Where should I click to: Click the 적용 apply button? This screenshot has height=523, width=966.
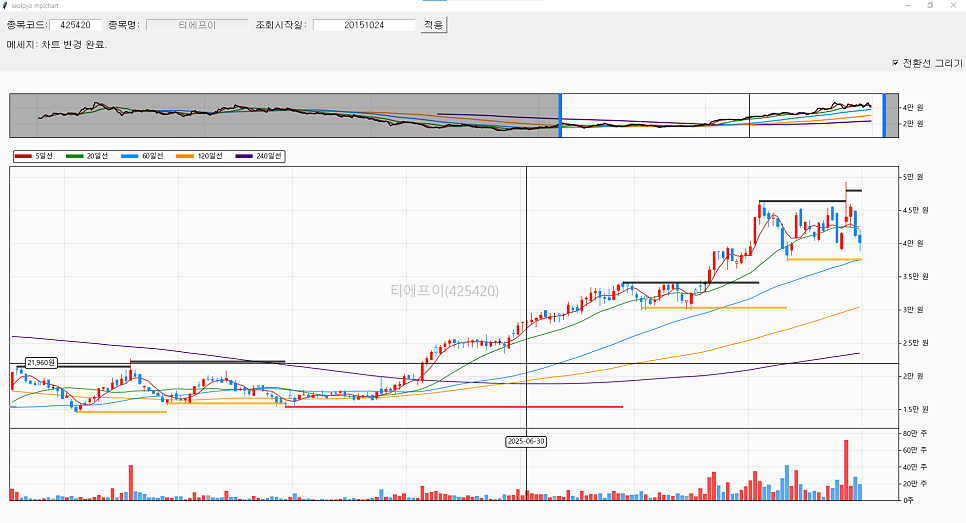tap(434, 25)
